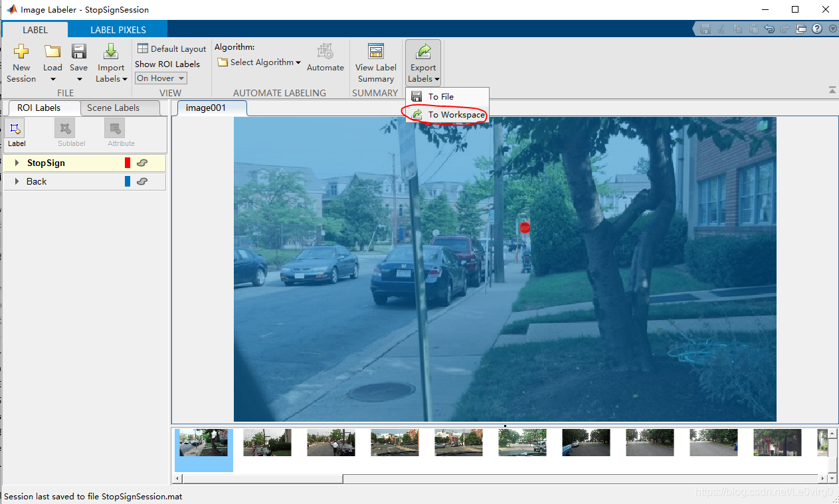Click the Cut scissors icon
839x504 pixels.
click(721, 29)
